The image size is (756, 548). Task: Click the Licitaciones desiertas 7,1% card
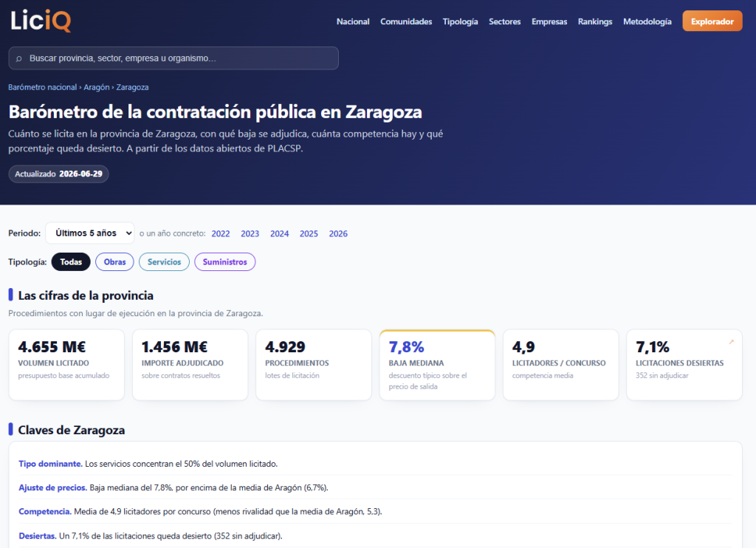(x=684, y=365)
